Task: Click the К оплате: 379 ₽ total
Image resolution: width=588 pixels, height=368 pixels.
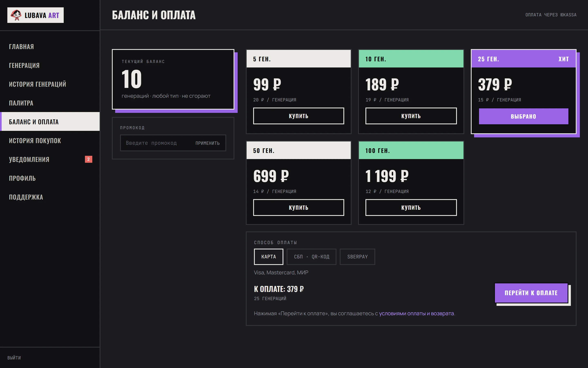Action: (279, 289)
